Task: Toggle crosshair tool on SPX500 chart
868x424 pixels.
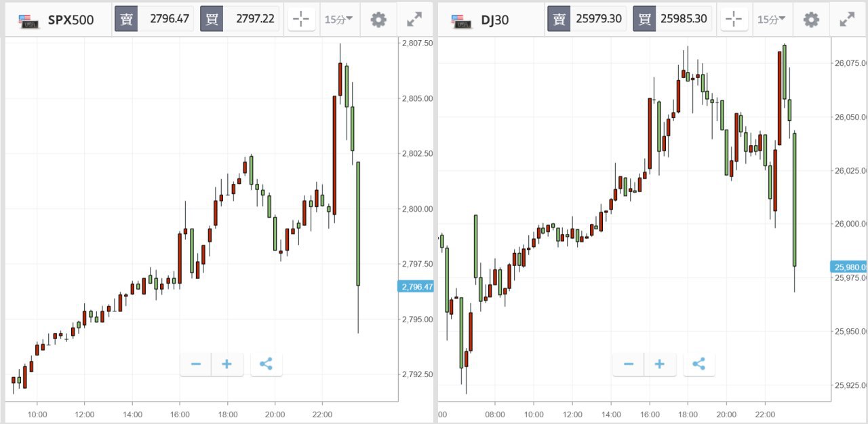Action: (301, 20)
